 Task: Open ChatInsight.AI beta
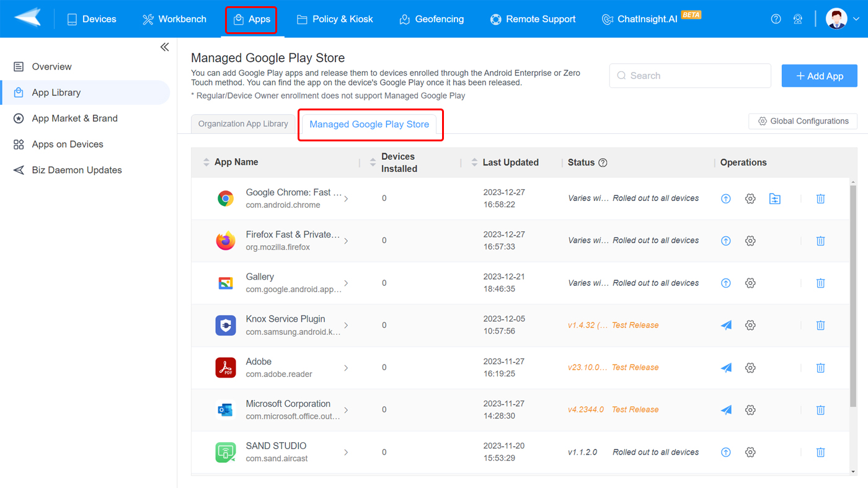[x=651, y=19]
